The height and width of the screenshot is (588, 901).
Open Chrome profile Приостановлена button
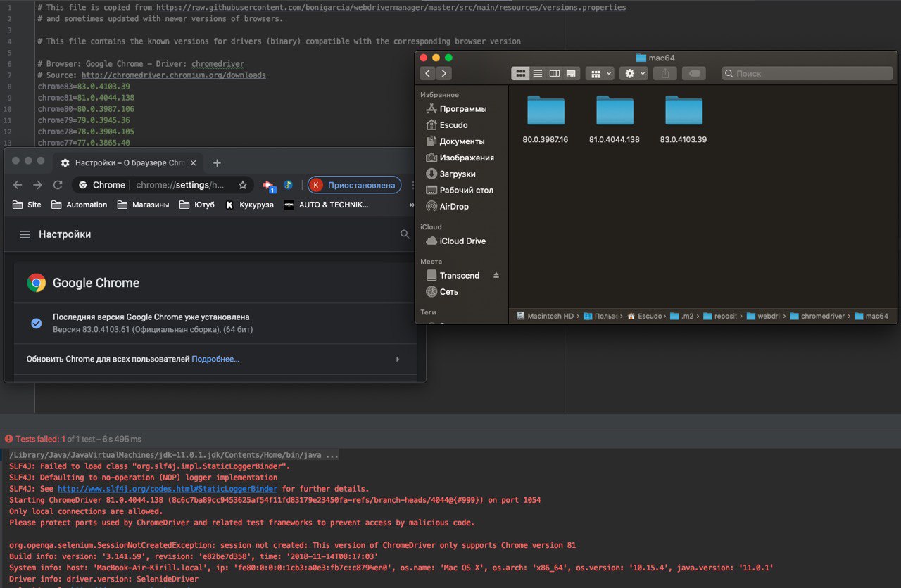point(355,185)
